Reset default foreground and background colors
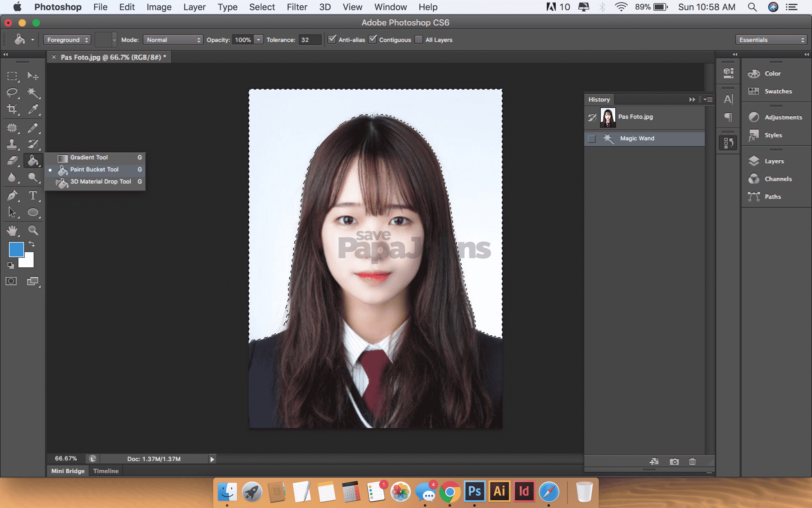Viewport: 812px width, 508px height. pos(11,265)
